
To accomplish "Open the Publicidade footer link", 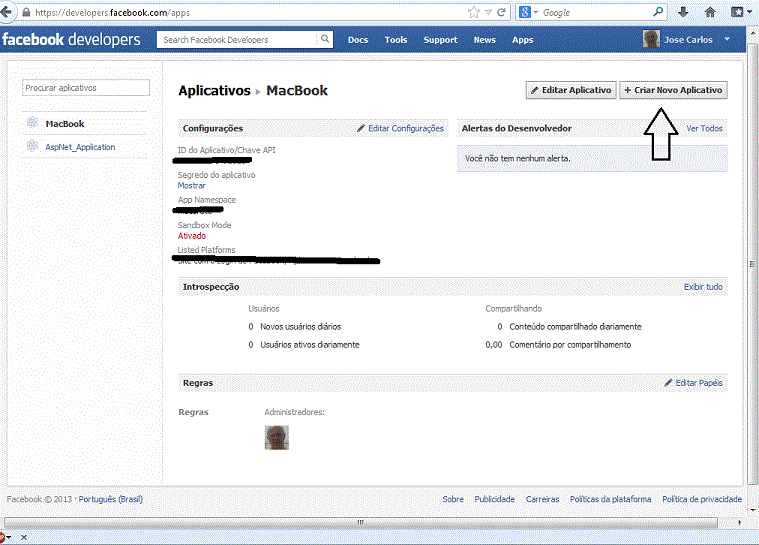I will point(494,499).
